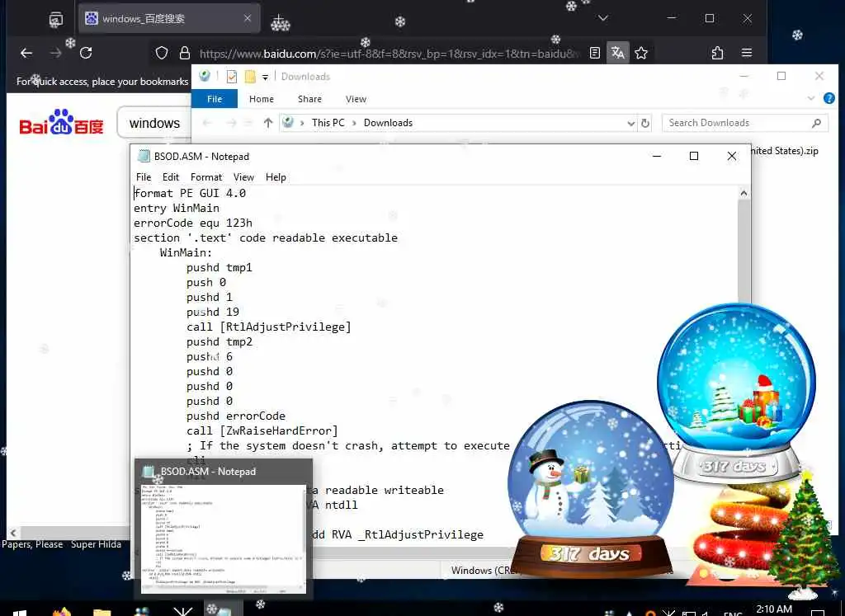Viewport: 845px width, 616px height.
Task: Reload the Baidu page
Action: 86,53
